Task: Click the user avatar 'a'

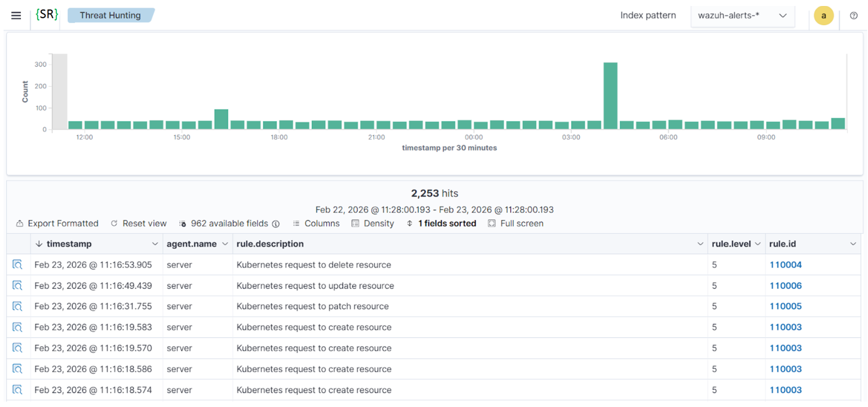Action: [x=823, y=15]
